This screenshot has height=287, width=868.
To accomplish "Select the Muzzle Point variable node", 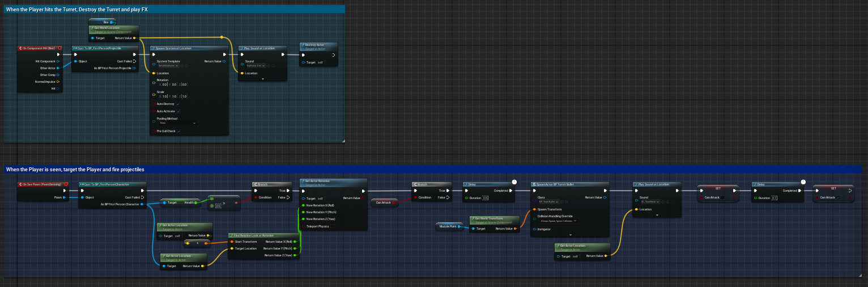I will (449, 226).
